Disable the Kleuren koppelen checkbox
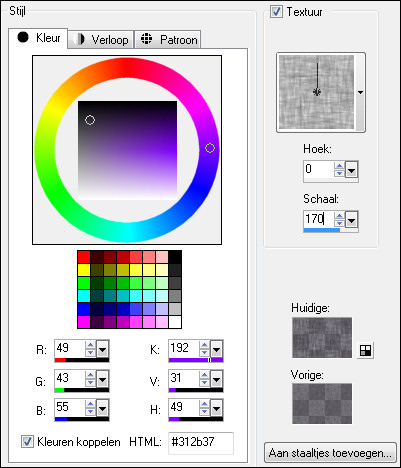Screen dimensions: 401x468 27,442
